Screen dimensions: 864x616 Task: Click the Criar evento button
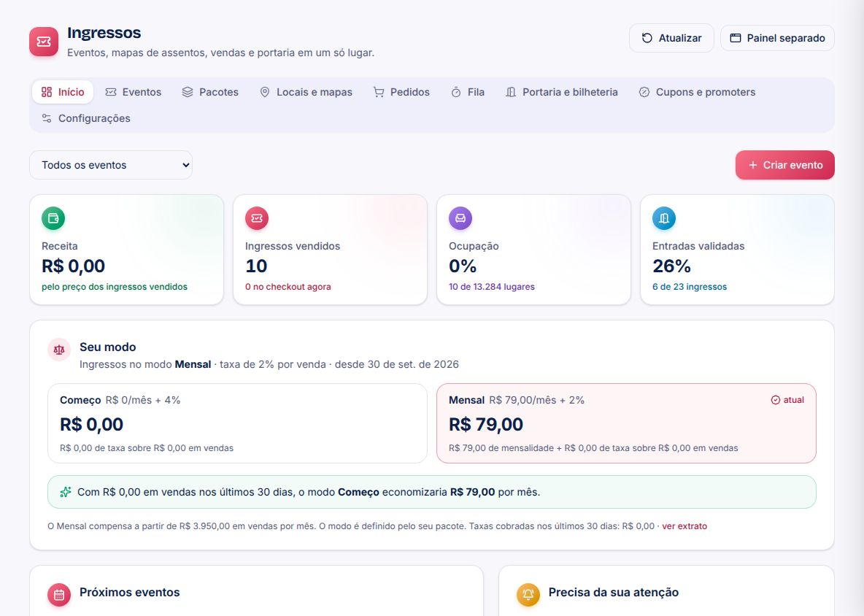tap(784, 165)
